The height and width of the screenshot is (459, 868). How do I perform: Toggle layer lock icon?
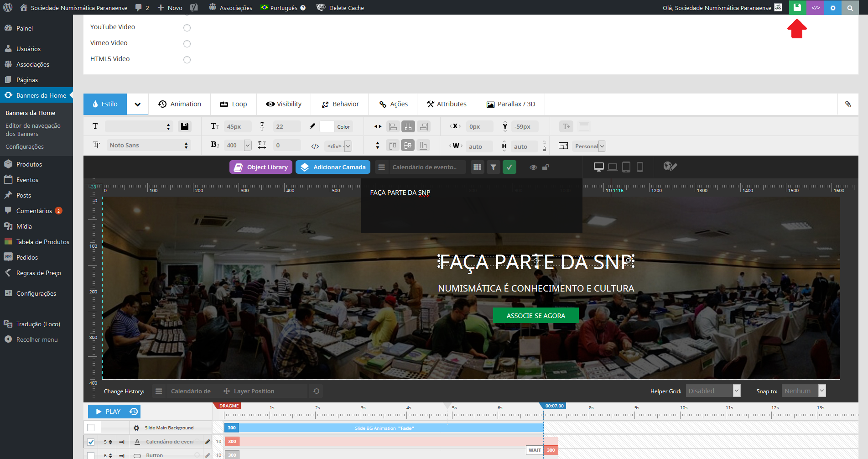(546, 167)
